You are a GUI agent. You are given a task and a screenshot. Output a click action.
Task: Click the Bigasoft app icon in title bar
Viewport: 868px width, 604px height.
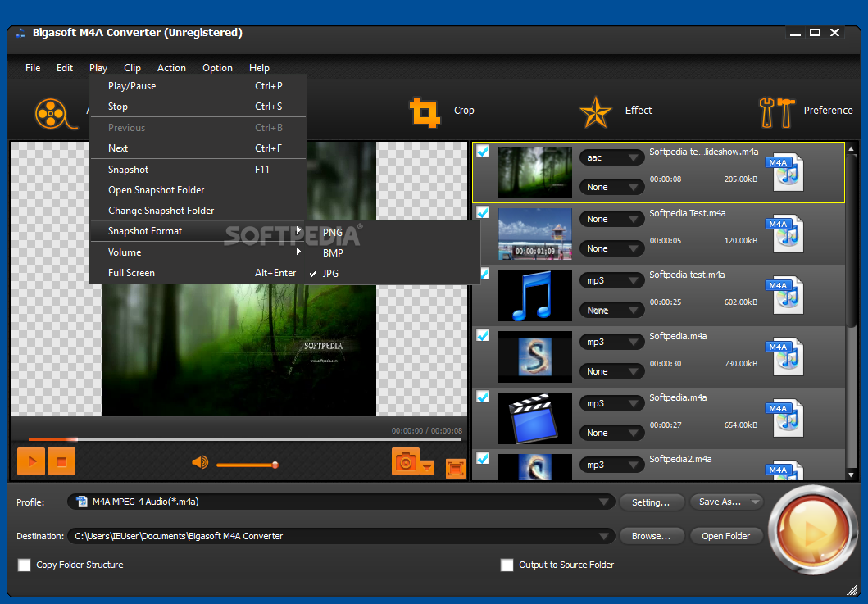(20, 33)
